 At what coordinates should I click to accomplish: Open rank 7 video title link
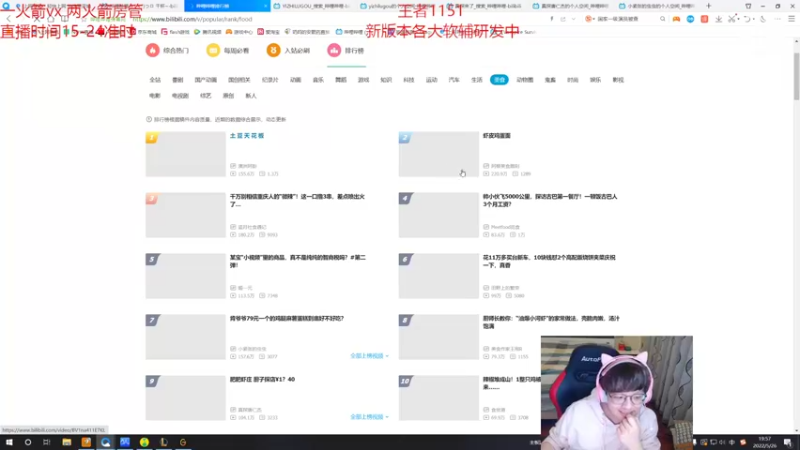(x=287, y=318)
